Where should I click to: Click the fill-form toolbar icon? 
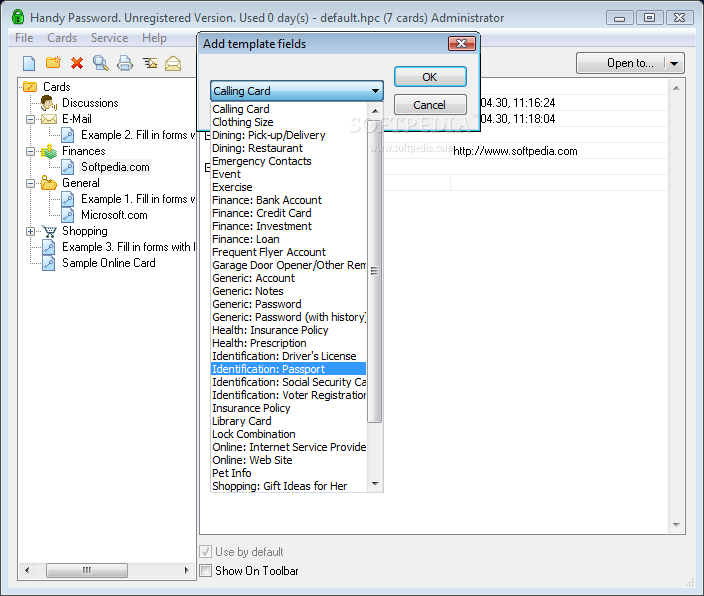coord(150,63)
